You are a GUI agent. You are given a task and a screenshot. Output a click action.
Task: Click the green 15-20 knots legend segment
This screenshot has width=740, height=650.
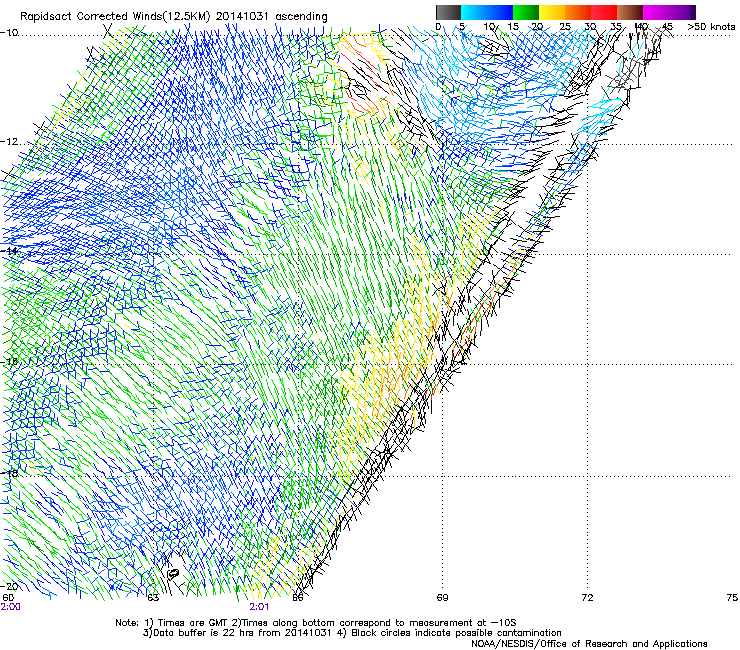[526, 12]
